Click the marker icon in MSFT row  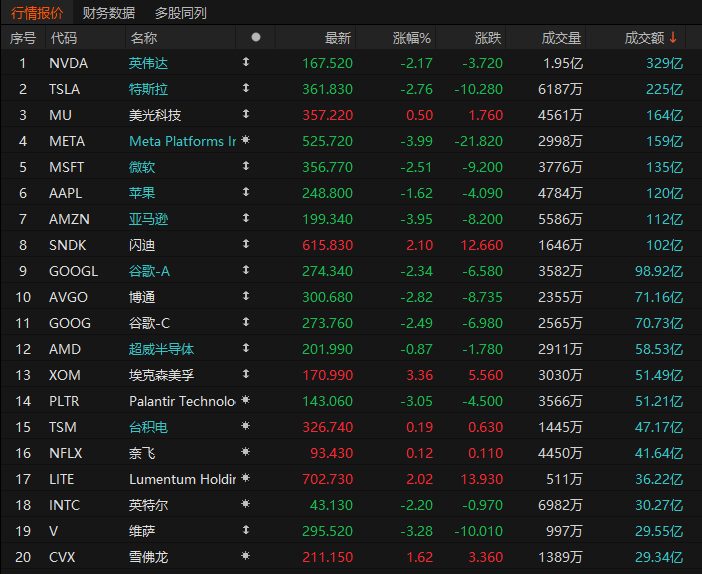[x=246, y=166]
